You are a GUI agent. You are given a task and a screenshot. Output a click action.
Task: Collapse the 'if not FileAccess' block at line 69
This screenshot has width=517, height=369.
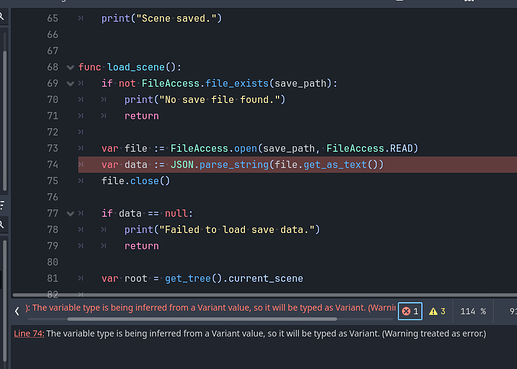[70, 84]
